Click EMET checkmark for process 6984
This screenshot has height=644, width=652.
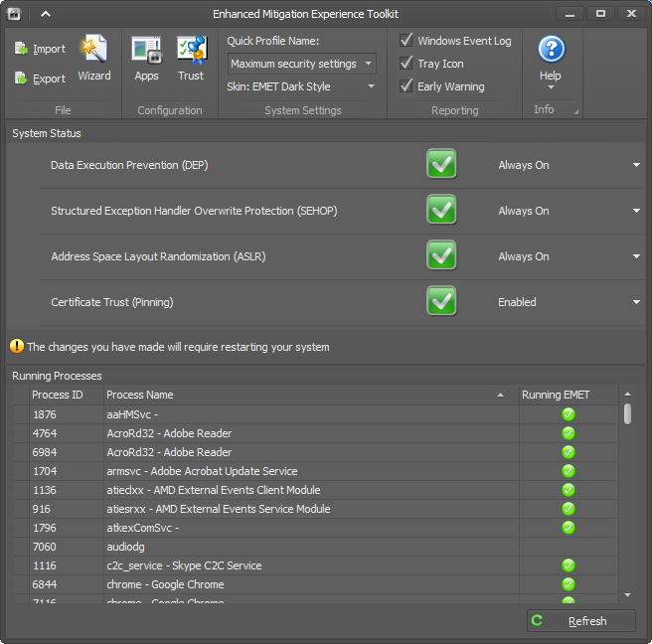pyautogui.click(x=568, y=452)
